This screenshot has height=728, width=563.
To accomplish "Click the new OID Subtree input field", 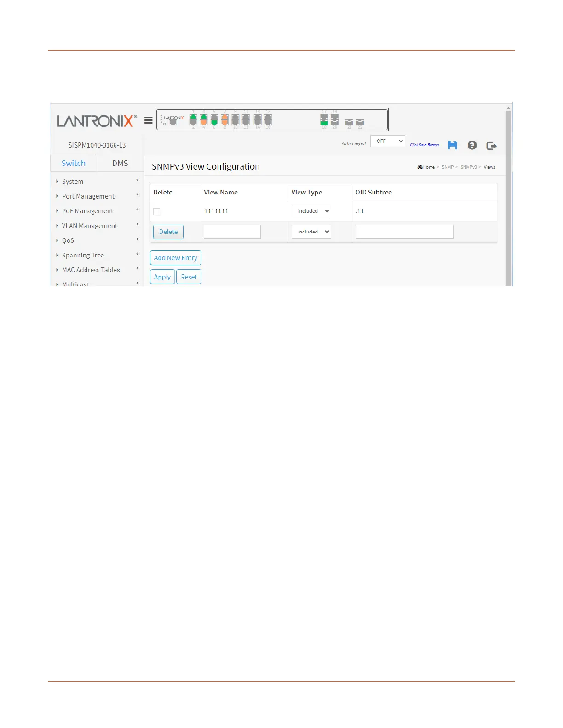I will pyautogui.click(x=404, y=232).
